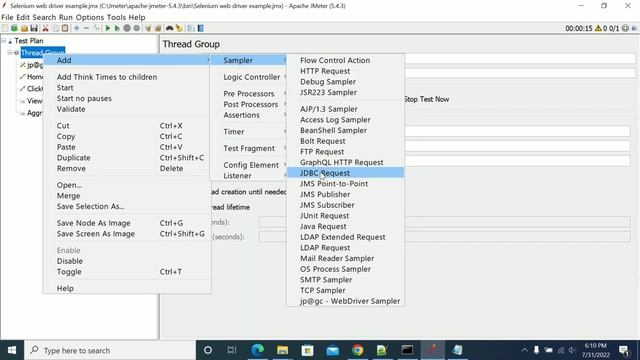Open File Explorer from taskbar
Image resolution: width=640 pixels, height=360 pixels.
point(282,350)
